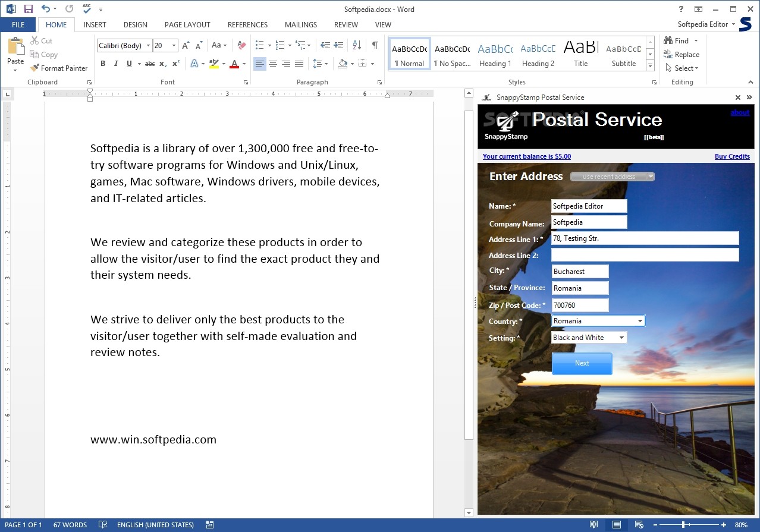Expand the SnappyStamp task pane chevron
760x532 pixels.
click(x=749, y=97)
